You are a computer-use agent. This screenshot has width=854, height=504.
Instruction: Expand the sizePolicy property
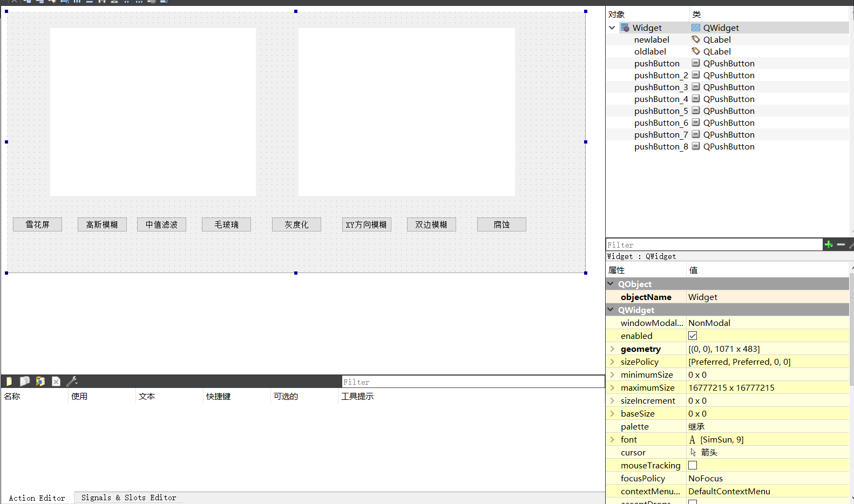click(x=612, y=362)
